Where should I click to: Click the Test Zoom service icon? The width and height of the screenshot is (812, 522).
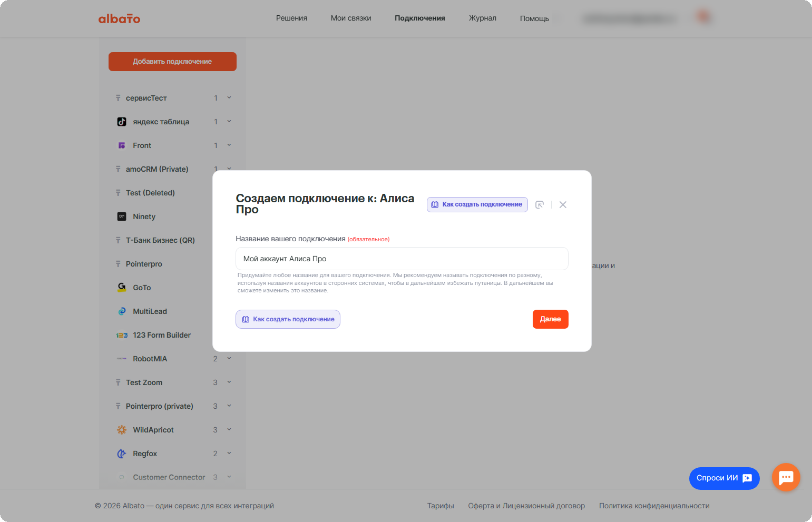click(118, 382)
